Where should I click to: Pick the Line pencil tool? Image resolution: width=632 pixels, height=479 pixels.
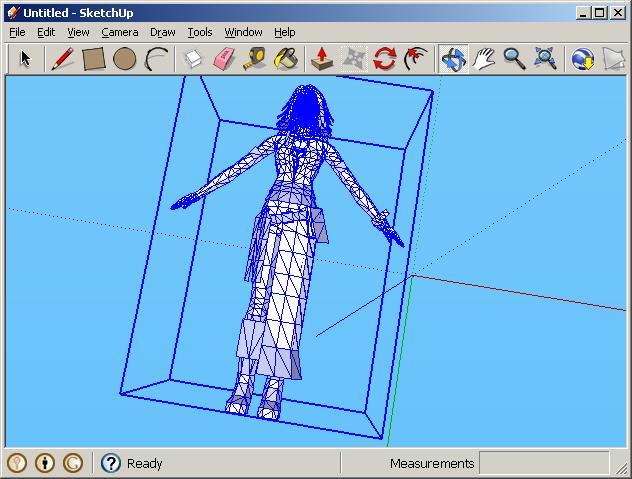coord(62,59)
